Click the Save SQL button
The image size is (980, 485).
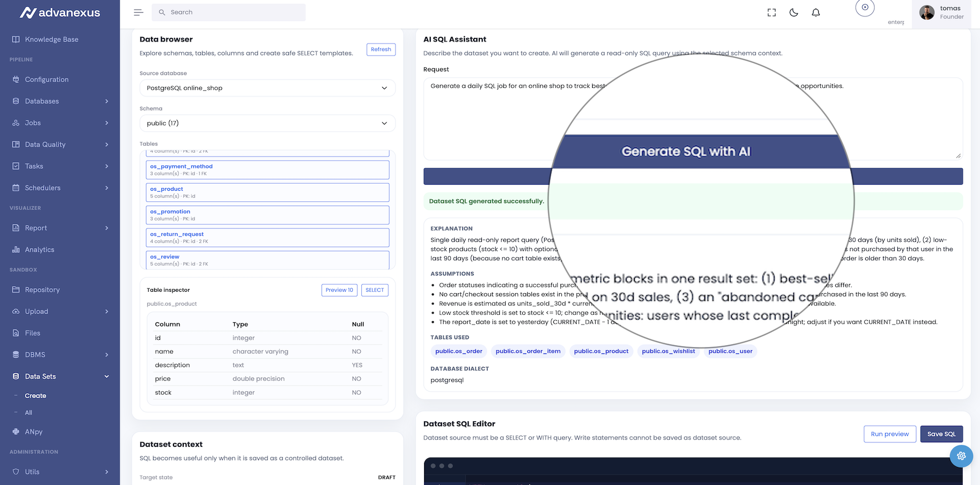941,434
